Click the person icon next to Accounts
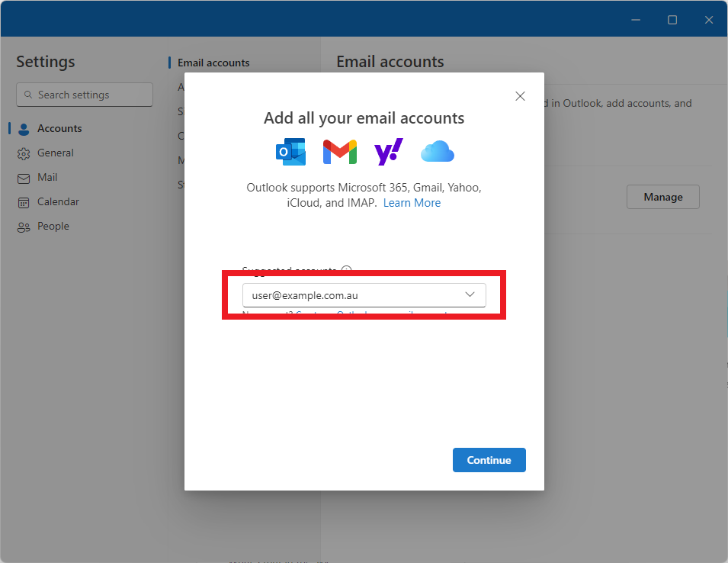Screen dimensions: 728x563 [x=23, y=128]
